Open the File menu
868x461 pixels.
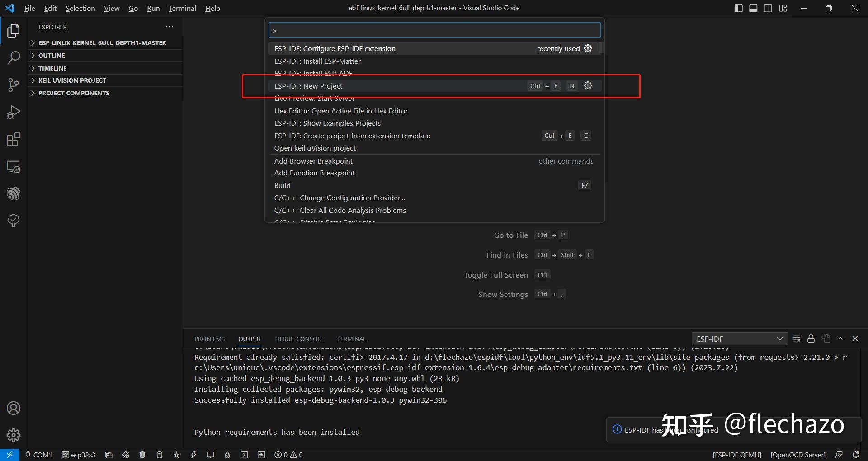[29, 8]
